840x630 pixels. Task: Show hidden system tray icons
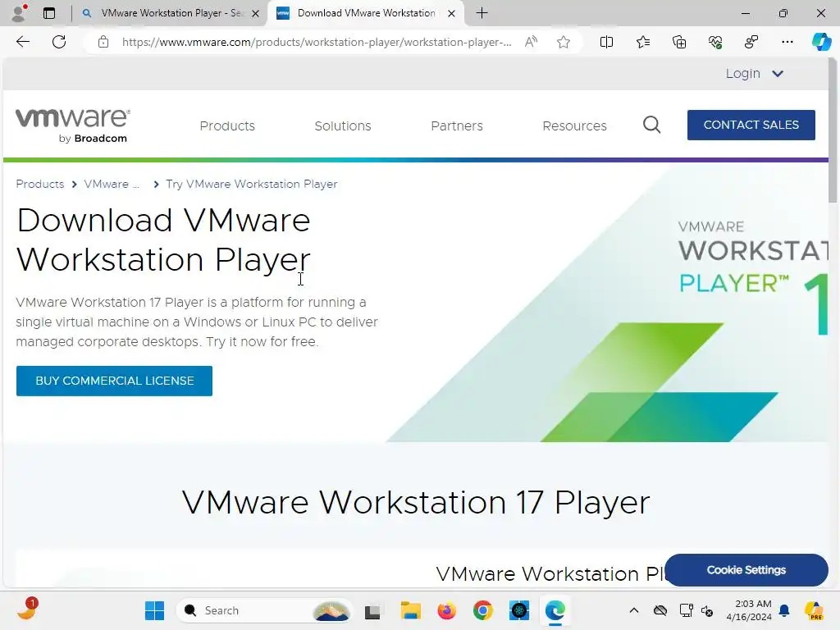coord(634,610)
